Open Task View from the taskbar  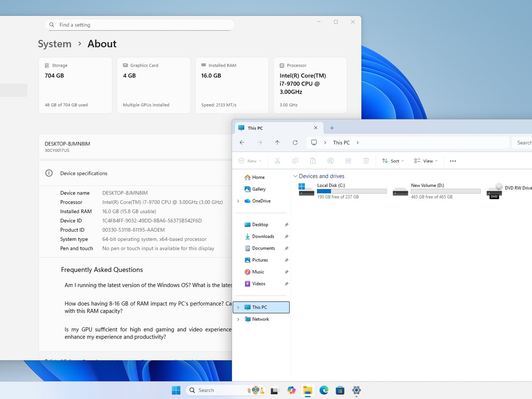(274, 390)
